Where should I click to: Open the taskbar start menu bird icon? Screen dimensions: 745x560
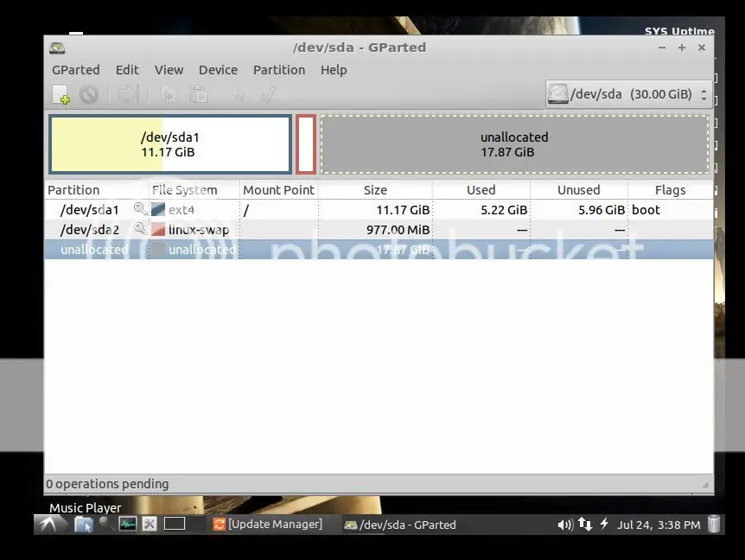(x=49, y=525)
